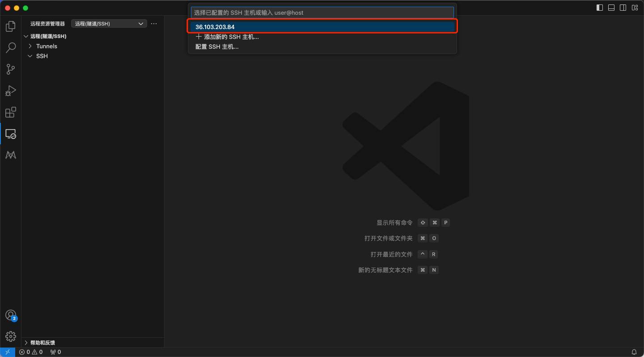Image resolution: width=644 pixels, height=357 pixels.
Task: Open the Accounts icon with badge 2
Action: [x=11, y=315]
